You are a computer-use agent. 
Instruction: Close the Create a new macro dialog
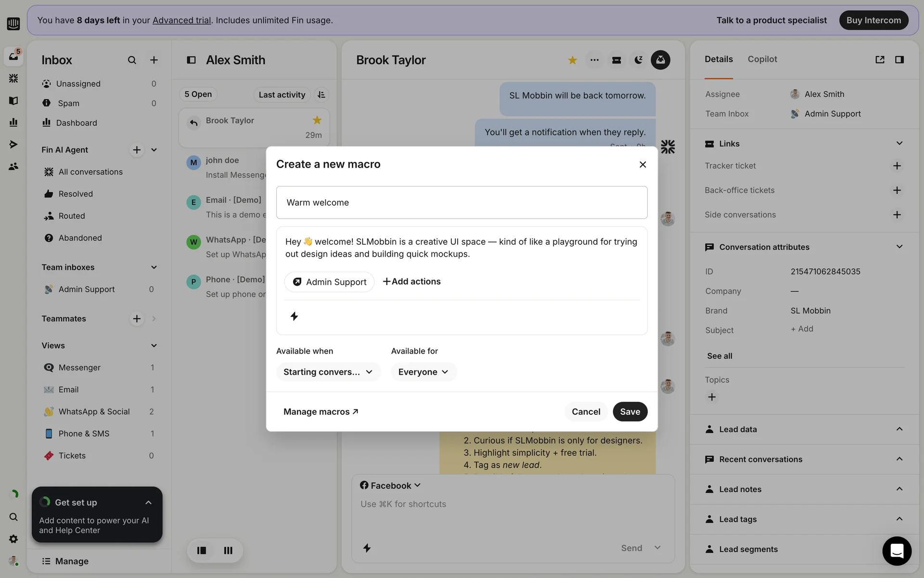pyautogui.click(x=642, y=165)
